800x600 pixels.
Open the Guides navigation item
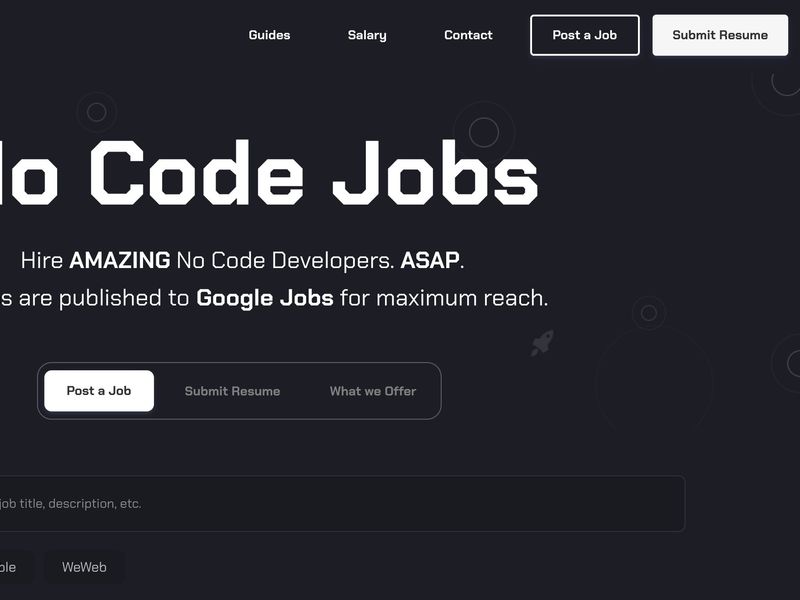point(268,35)
